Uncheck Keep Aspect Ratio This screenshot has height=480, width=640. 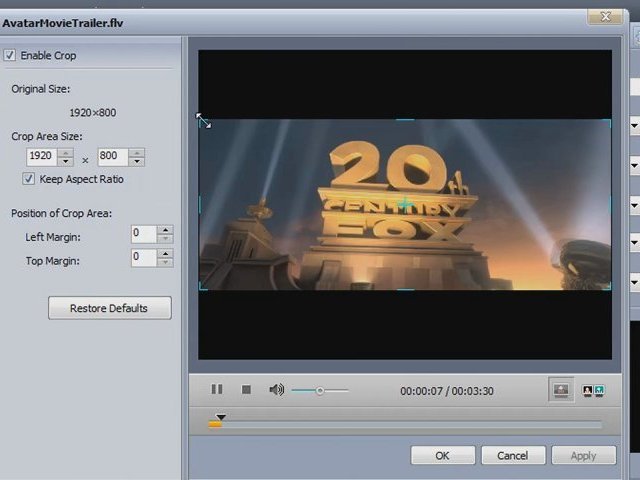tap(29, 179)
